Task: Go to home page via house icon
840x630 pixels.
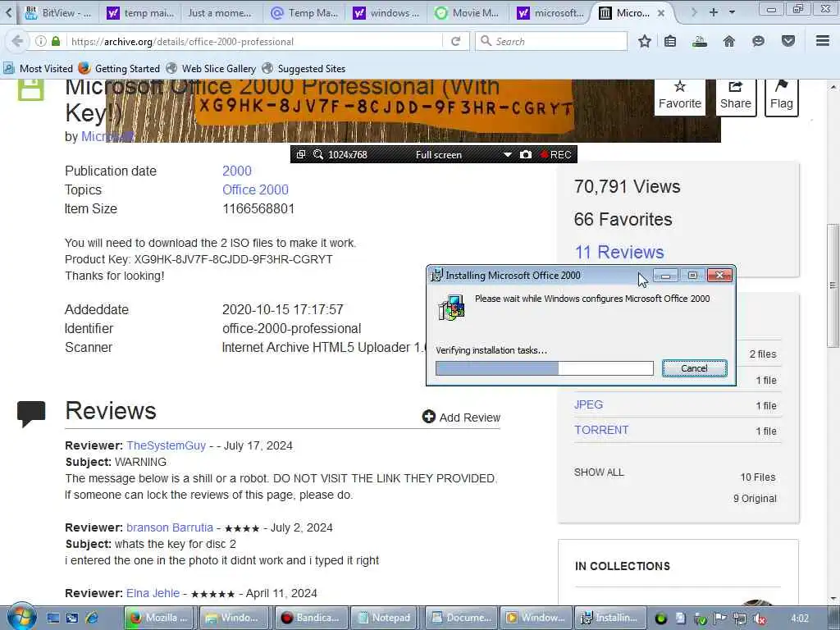Action: pos(729,41)
